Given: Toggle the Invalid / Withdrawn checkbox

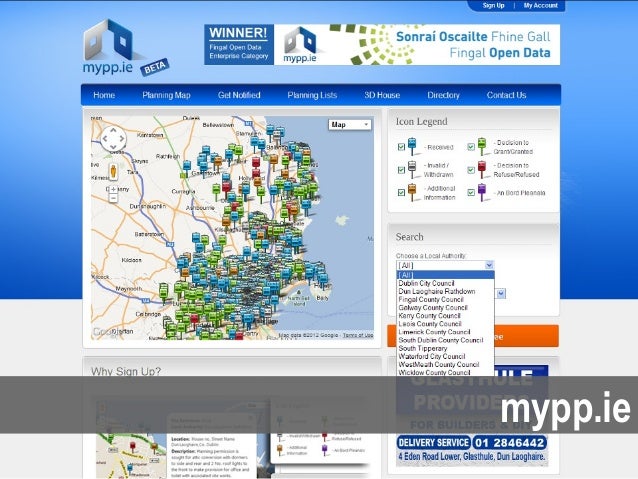Looking at the screenshot, I should [x=401, y=170].
